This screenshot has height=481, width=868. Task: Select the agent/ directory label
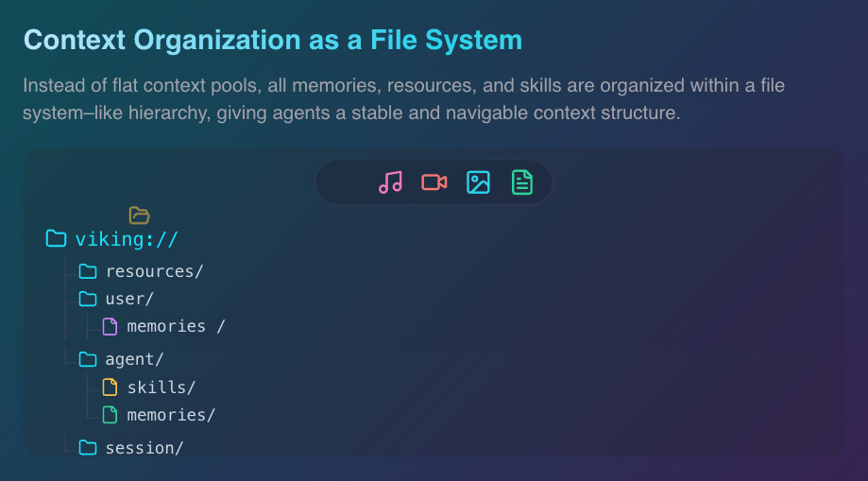pyautogui.click(x=134, y=359)
